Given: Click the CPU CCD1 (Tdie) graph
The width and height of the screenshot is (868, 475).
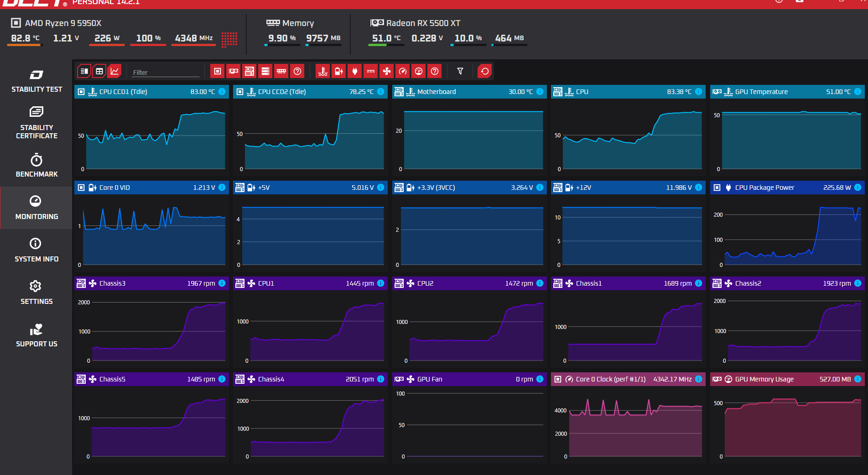Looking at the screenshot, I should pyautogui.click(x=151, y=137).
